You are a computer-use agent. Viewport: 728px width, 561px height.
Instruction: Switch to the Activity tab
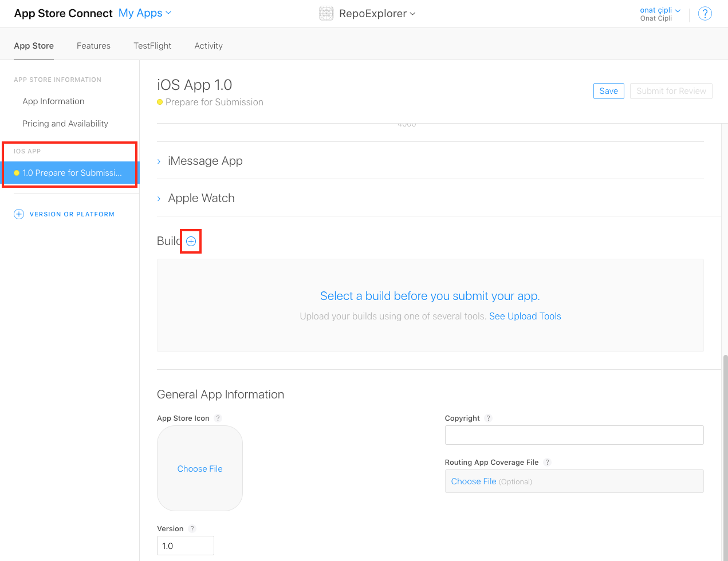click(x=208, y=46)
